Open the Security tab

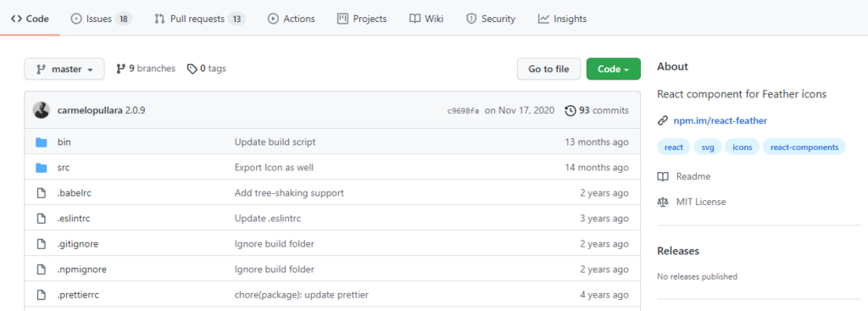(491, 19)
